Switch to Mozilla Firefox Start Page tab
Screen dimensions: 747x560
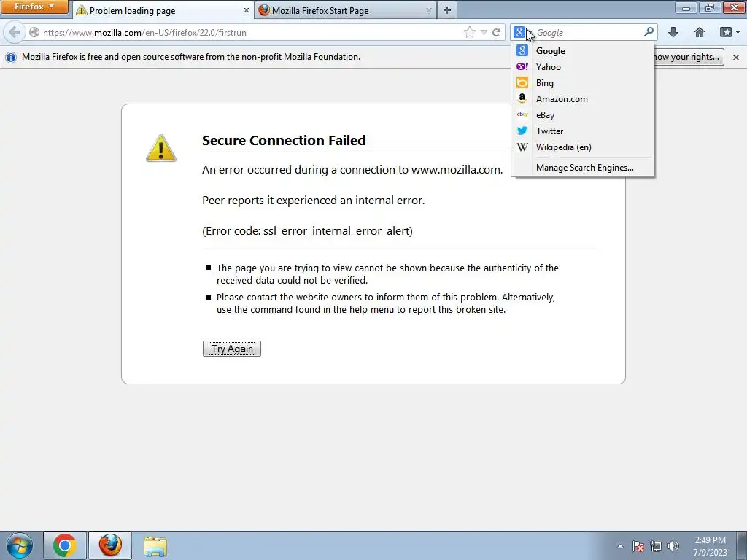click(345, 10)
